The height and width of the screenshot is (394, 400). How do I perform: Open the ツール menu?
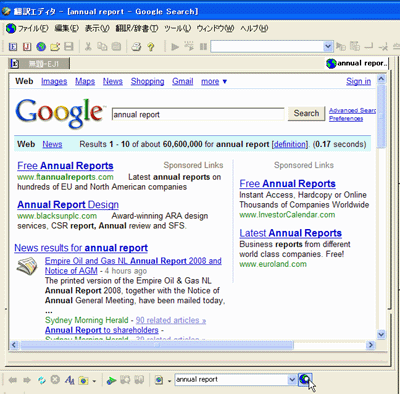pyautogui.click(x=177, y=29)
